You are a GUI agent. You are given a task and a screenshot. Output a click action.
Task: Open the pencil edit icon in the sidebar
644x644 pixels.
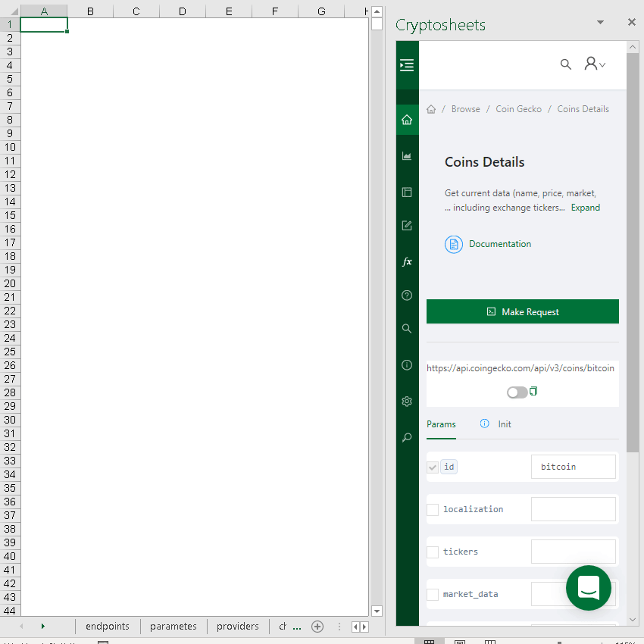[407, 226]
